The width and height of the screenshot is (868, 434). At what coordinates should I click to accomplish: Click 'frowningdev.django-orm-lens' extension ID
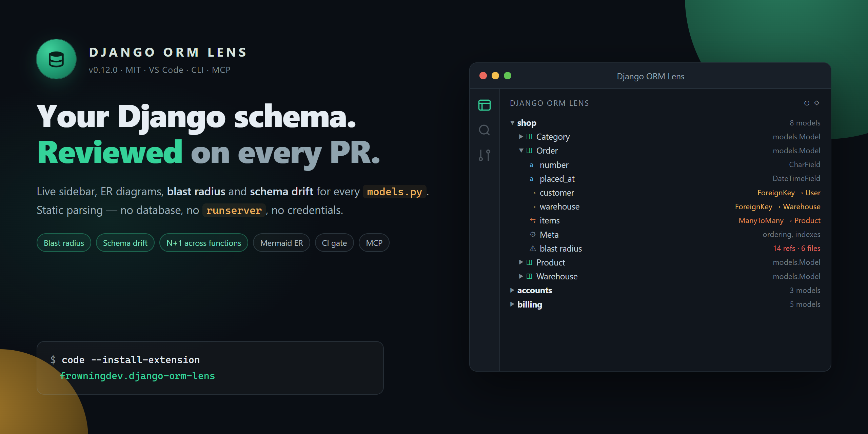click(x=137, y=376)
